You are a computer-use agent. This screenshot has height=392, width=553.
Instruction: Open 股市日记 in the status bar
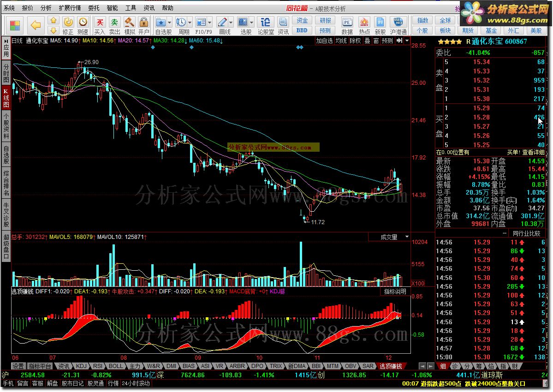click(73, 383)
